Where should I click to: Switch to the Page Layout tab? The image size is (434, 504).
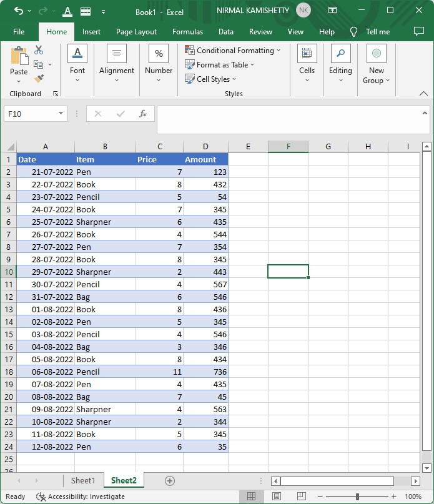pos(136,32)
